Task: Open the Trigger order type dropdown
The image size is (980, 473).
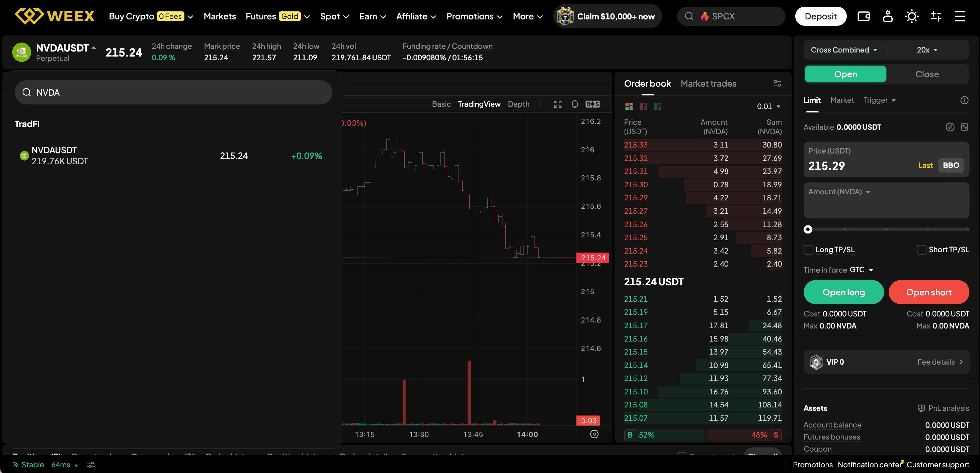Action: [x=879, y=100]
